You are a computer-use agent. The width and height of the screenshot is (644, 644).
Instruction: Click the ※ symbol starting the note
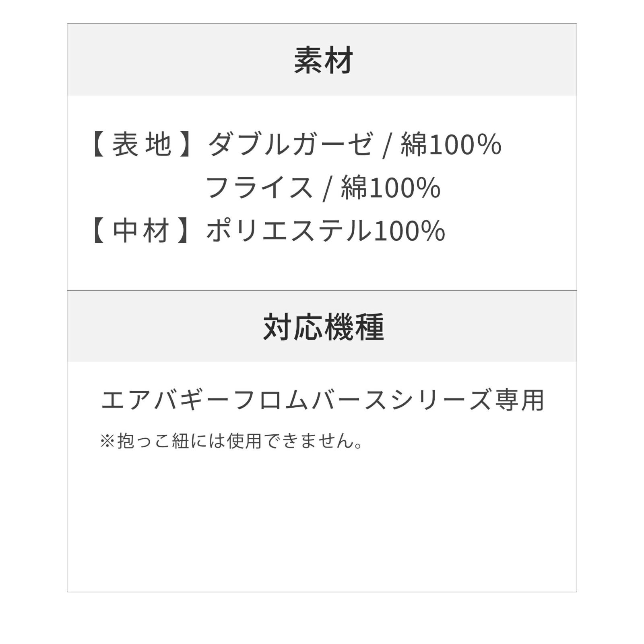(x=107, y=441)
